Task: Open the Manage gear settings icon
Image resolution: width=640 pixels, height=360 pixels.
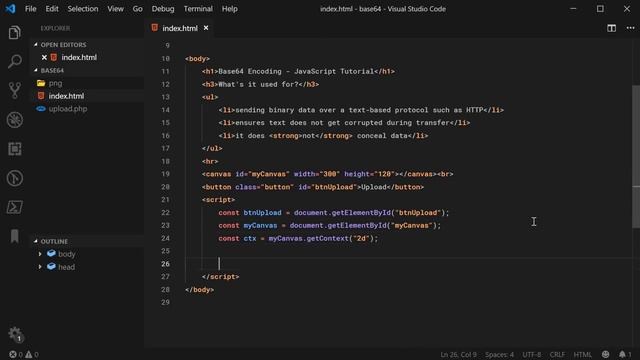Action: pos(16,335)
